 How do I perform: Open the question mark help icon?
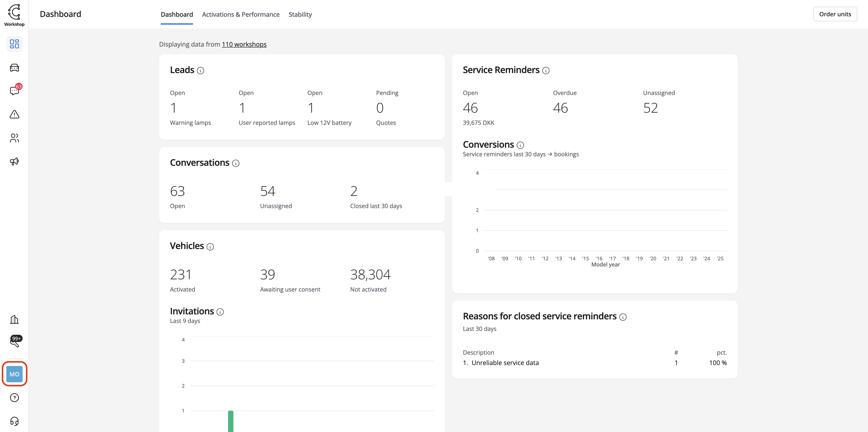point(14,398)
